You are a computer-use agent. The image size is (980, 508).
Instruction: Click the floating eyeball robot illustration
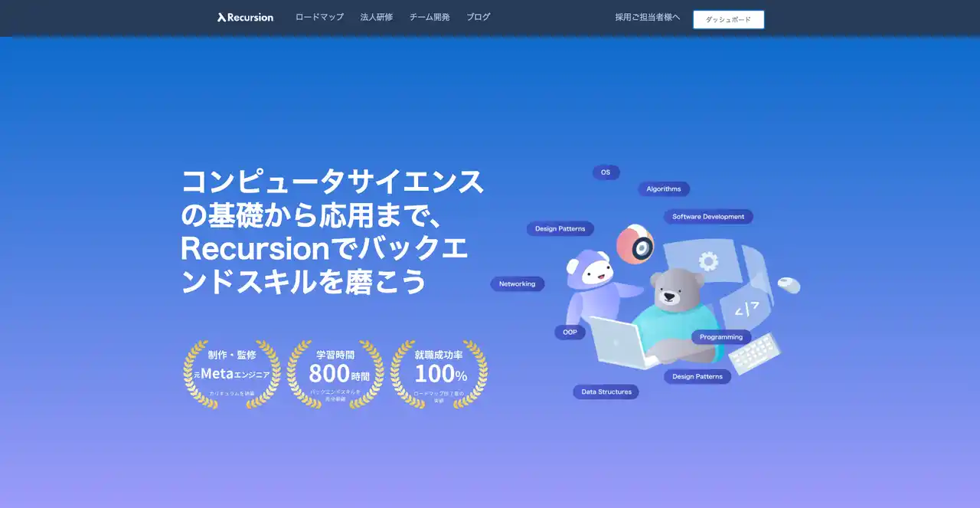click(635, 244)
